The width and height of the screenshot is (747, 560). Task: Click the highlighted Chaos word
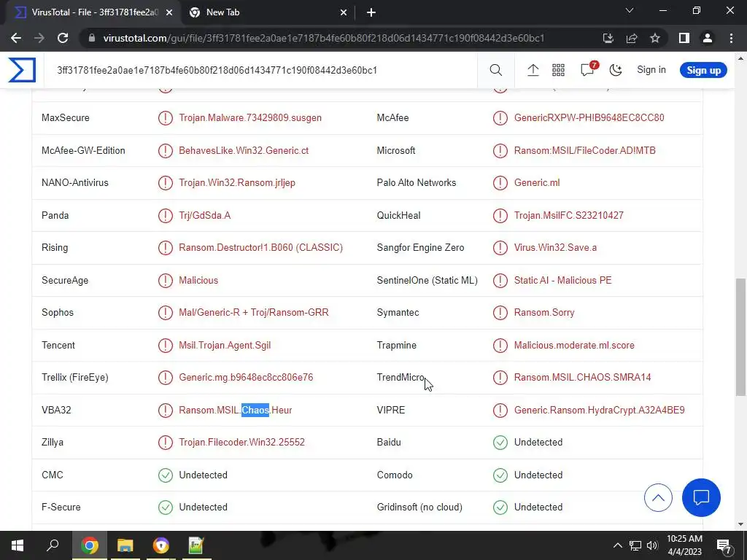[x=255, y=410]
